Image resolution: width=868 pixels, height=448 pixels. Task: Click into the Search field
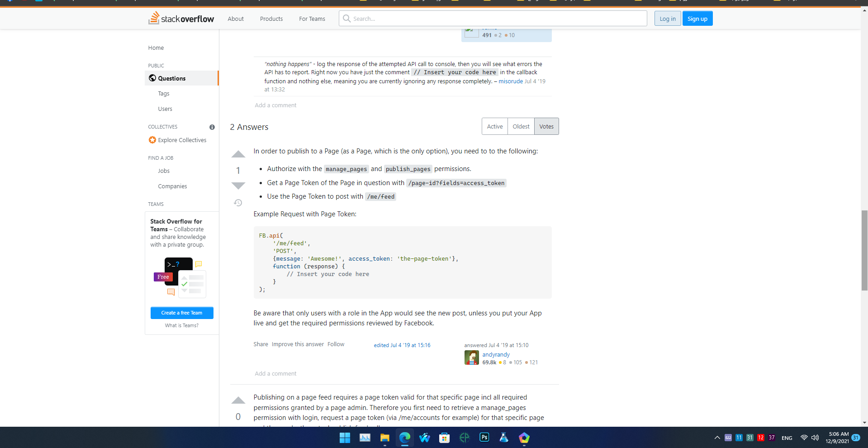pyautogui.click(x=493, y=19)
